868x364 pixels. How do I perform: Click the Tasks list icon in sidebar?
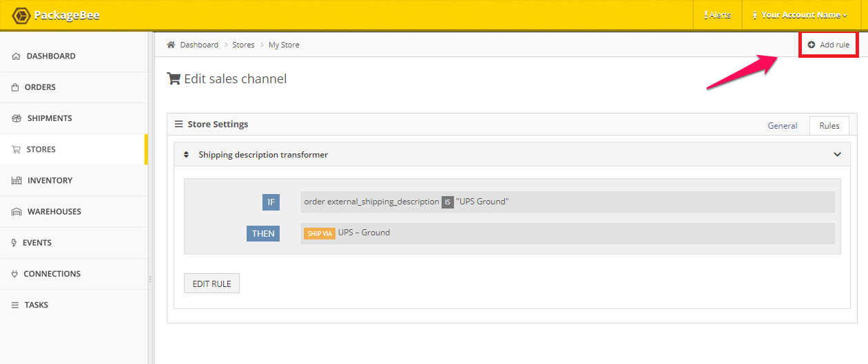15,304
